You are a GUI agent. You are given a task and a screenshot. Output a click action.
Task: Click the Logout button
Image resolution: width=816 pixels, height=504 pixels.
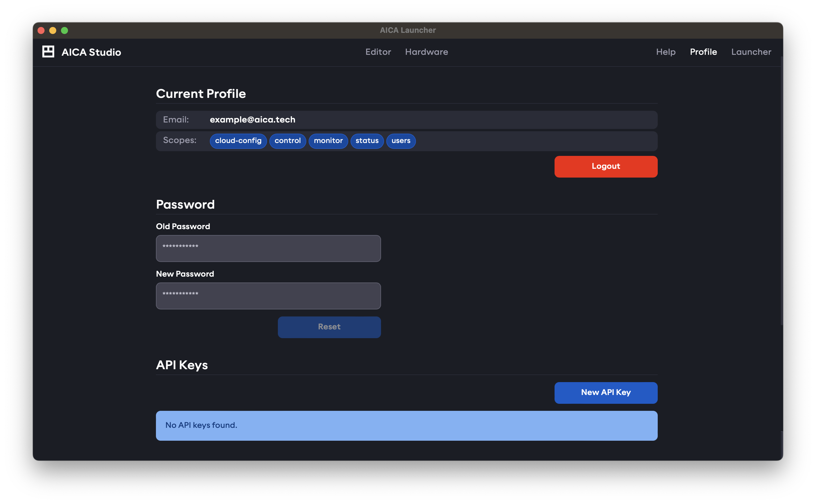pos(606,166)
